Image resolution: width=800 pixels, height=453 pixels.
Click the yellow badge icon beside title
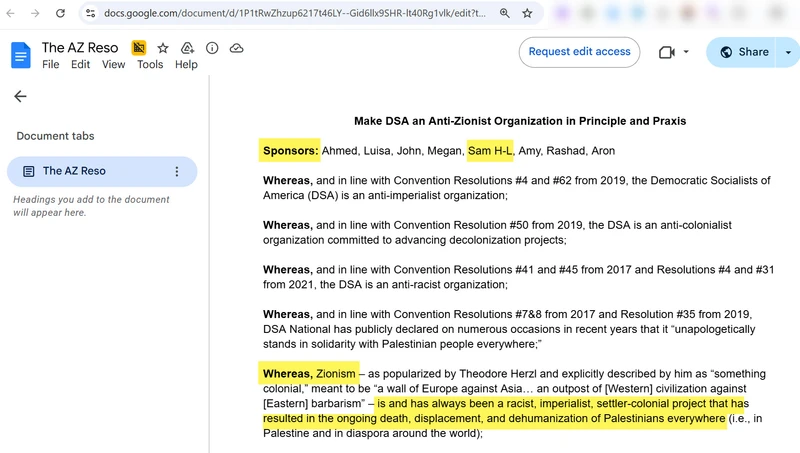(139, 48)
